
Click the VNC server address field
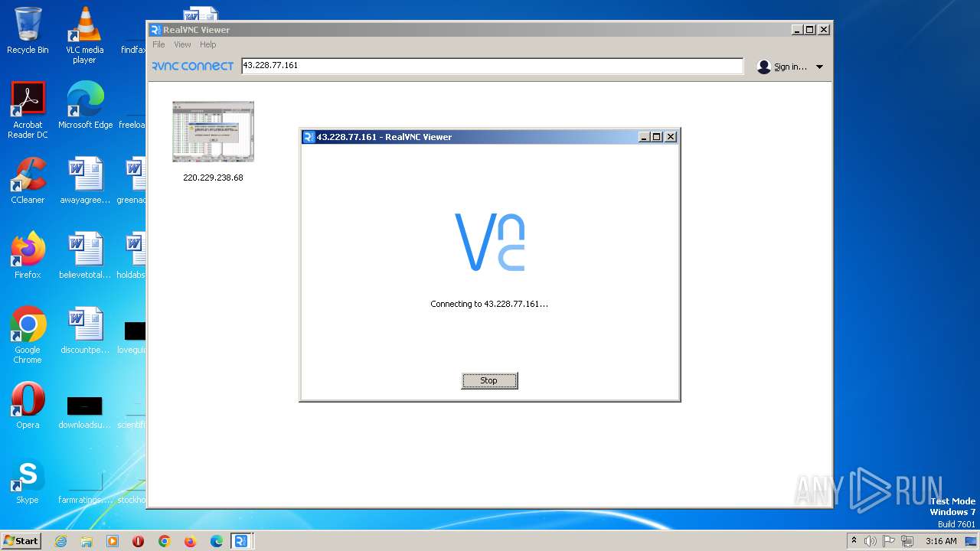[492, 66]
